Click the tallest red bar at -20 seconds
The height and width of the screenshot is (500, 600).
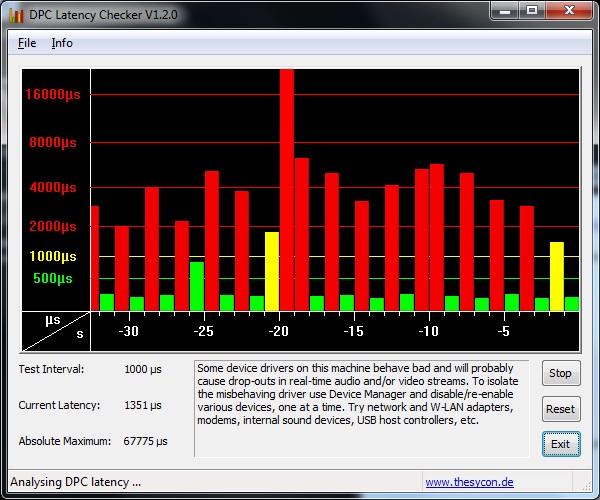[287, 190]
